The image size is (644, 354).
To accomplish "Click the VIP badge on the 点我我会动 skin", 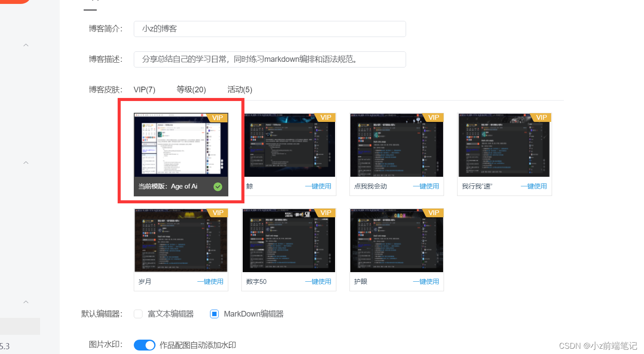I will pos(434,117).
